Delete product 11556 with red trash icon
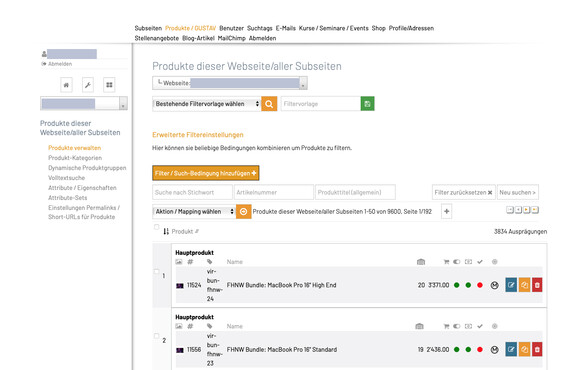Viewport: 580px width, 370px height. (537, 350)
